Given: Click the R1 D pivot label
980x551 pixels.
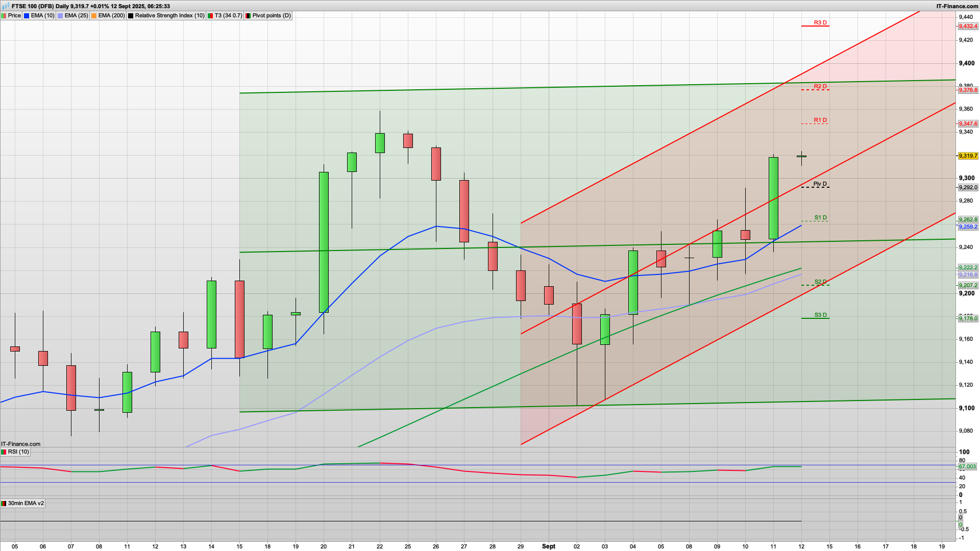Looking at the screenshot, I should [x=820, y=120].
